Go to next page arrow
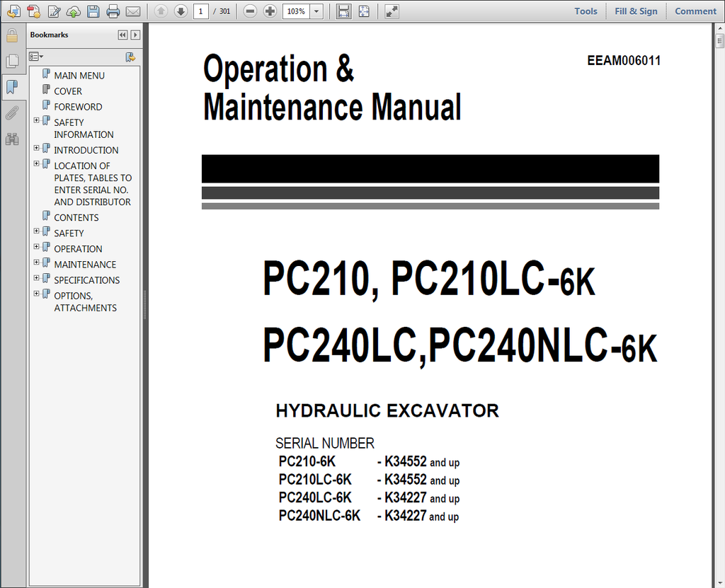Viewport: 725px width, 588px height. pos(181,11)
